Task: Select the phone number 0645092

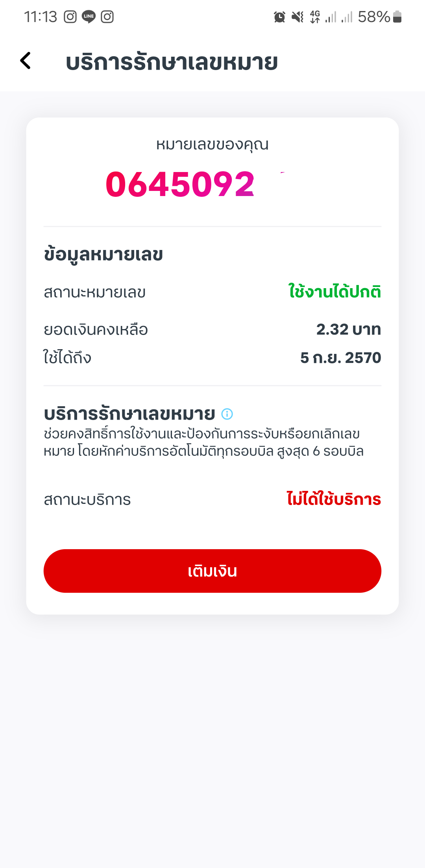Action: click(181, 184)
